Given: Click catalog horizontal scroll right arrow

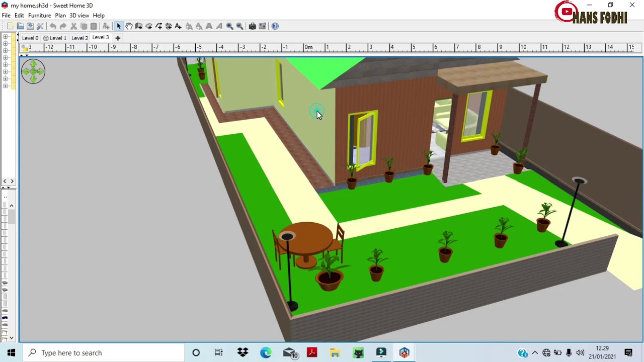Looking at the screenshot, I should click(12, 182).
